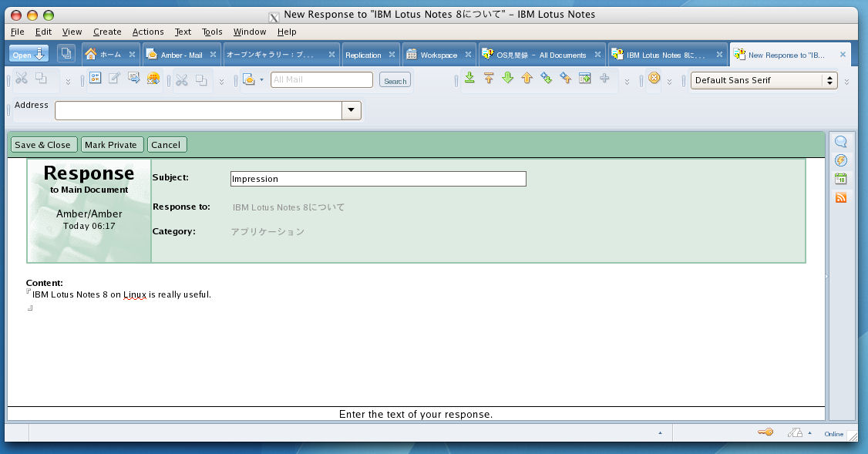
Task: Click the gray plus toolbar icon
Action: (604, 78)
